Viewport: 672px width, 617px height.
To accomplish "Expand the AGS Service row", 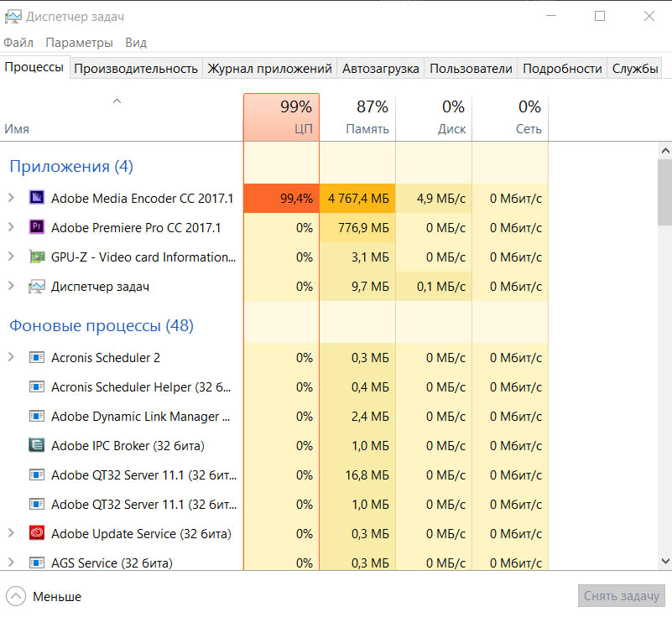I will 11,563.
